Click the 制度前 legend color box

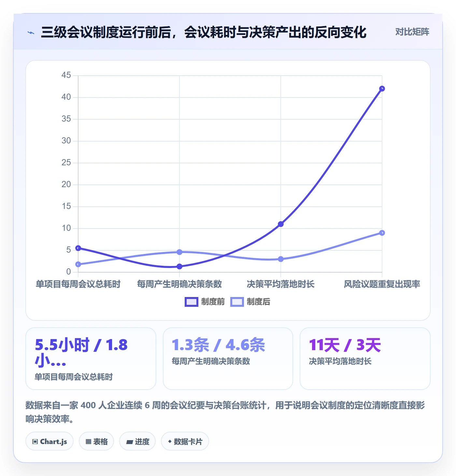point(191,302)
